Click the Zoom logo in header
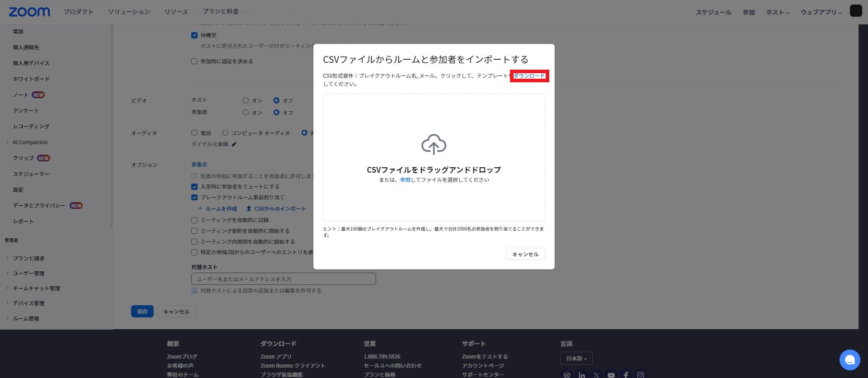 click(29, 12)
